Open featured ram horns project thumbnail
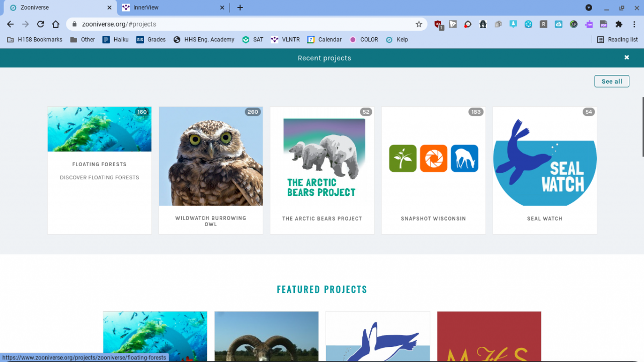Screen dimensions: 644x362 coord(267,336)
